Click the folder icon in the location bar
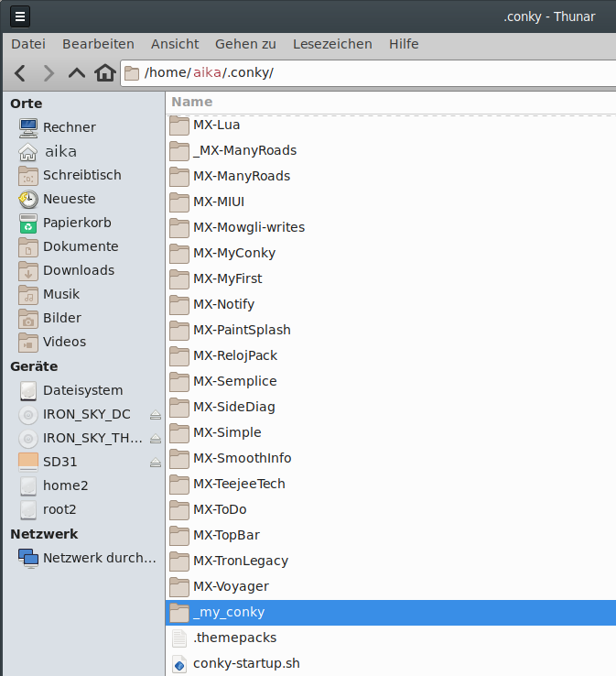 tap(132, 73)
